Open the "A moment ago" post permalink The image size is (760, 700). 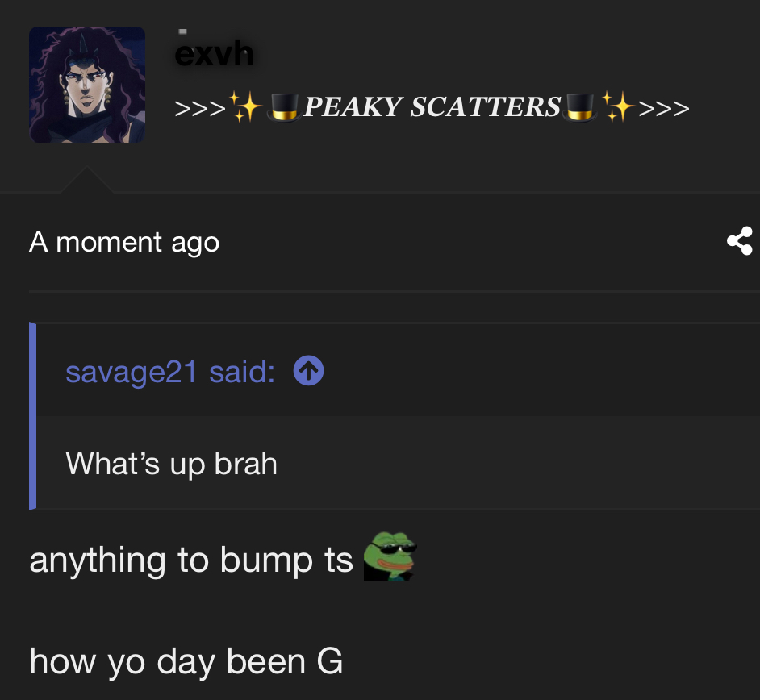[124, 242]
